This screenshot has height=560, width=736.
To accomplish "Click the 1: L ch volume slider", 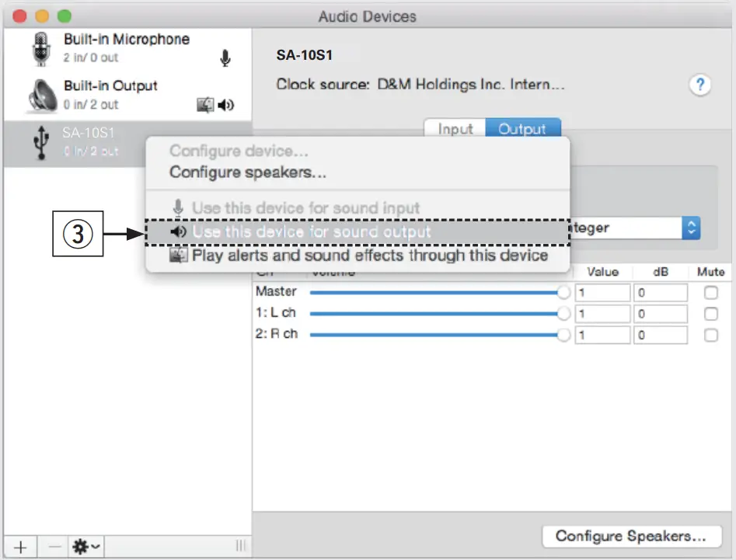I will pyautogui.click(x=440, y=314).
